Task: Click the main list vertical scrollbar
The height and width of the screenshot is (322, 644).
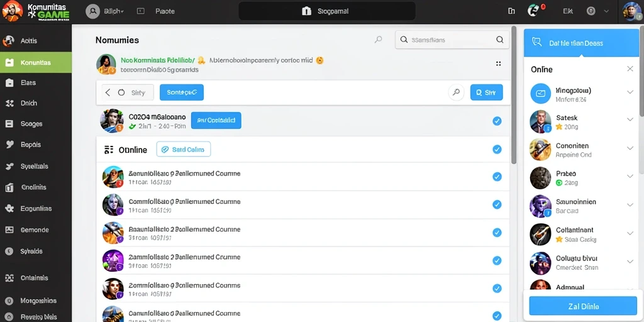Action: coord(514,96)
